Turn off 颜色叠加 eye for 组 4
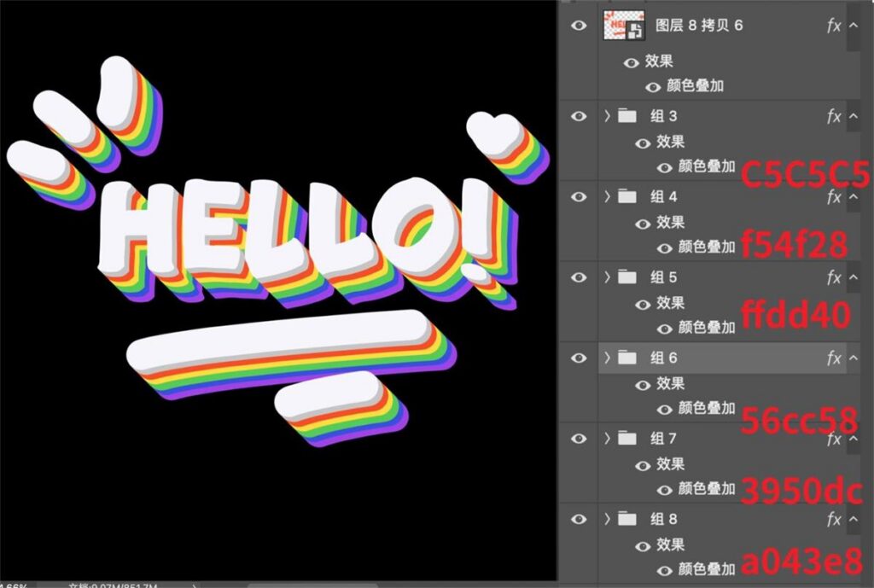Screen dimensions: 874x588 point(664,248)
